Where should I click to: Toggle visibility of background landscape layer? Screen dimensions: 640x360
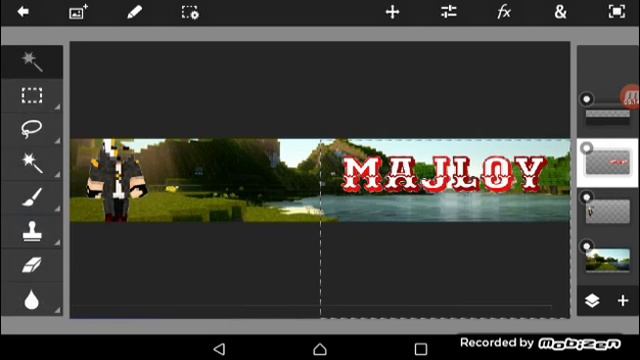pyautogui.click(x=587, y=246)
